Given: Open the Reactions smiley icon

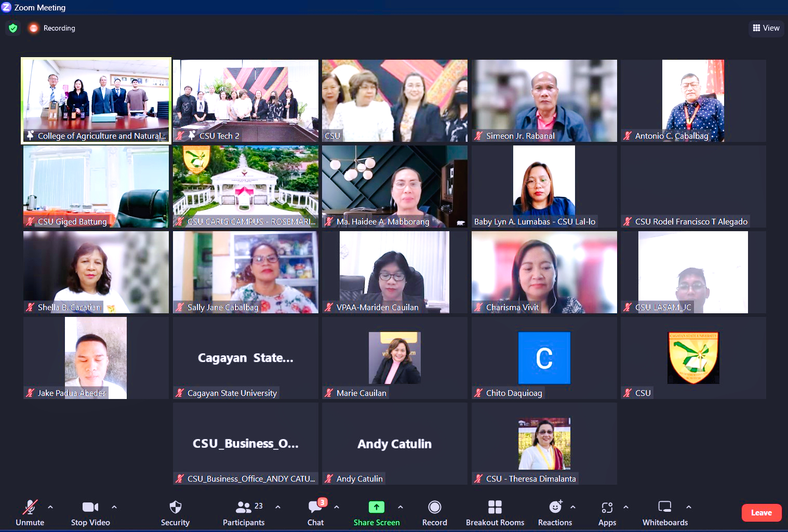Looking at the screenshot, I should click(x=555, y=507).
